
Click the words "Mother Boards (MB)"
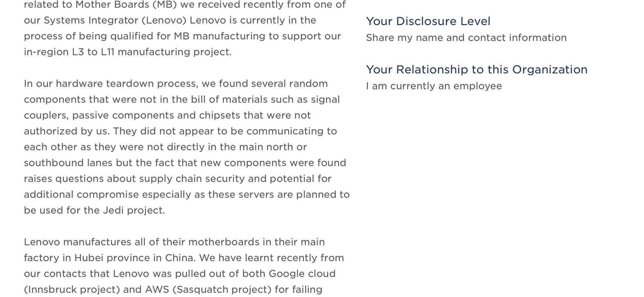click(127, 5)
